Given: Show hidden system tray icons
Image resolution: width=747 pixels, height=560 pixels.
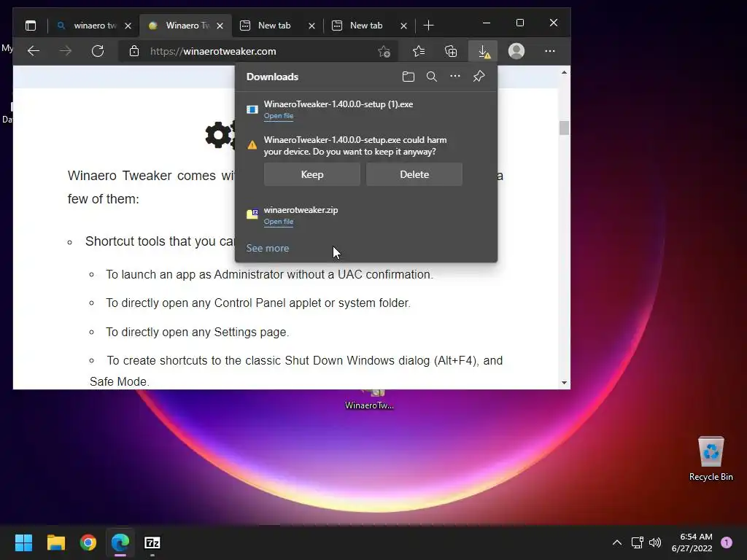Looking at the screenshot, I should point(617,542).
